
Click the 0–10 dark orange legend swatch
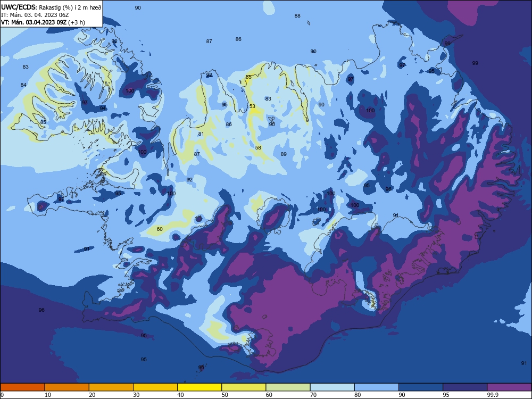click(22, 387)
